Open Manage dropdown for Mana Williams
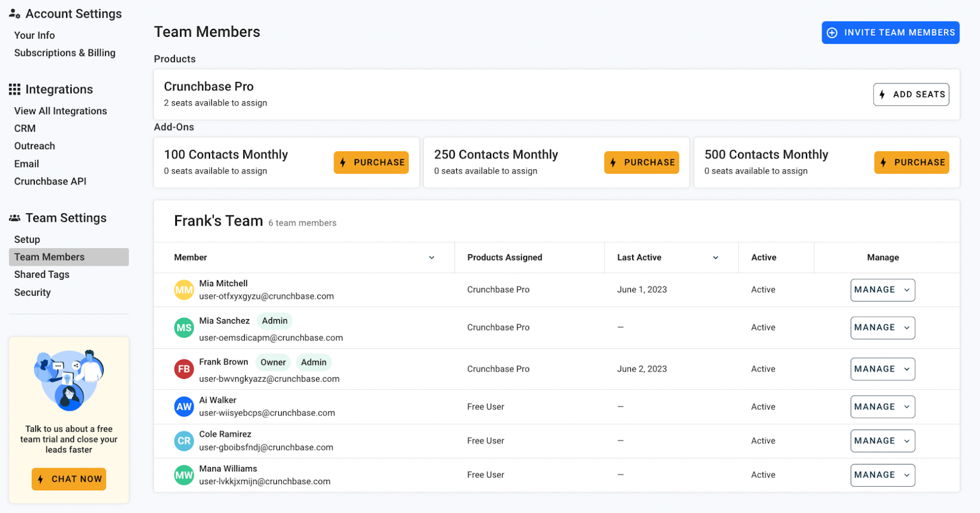 tap(882, 475)
